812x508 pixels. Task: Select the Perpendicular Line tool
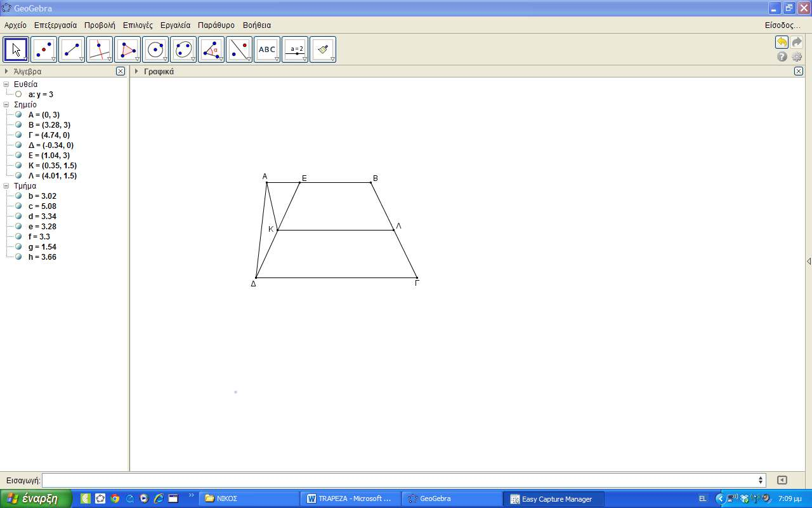coord(100,50)
